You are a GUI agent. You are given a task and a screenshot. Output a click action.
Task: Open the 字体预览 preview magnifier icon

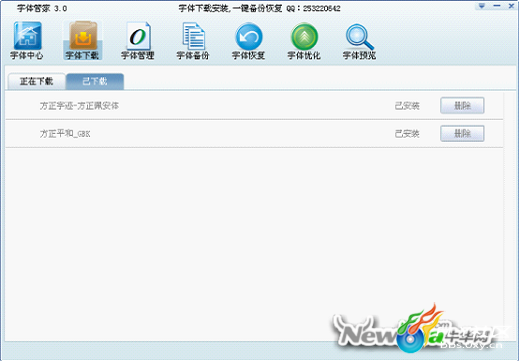(359, 41)
